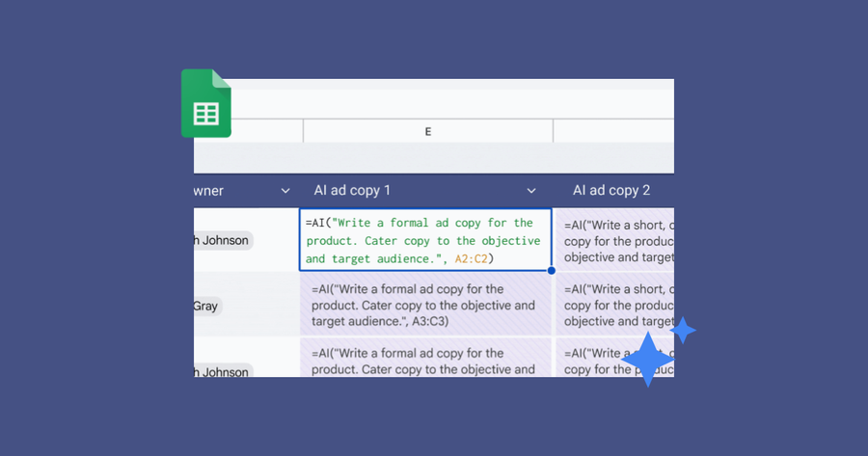Viewport: 868px width, 456px height.
Task: Select the bottom AI ad copy 1 formula cell
Action: pos(425,358)
